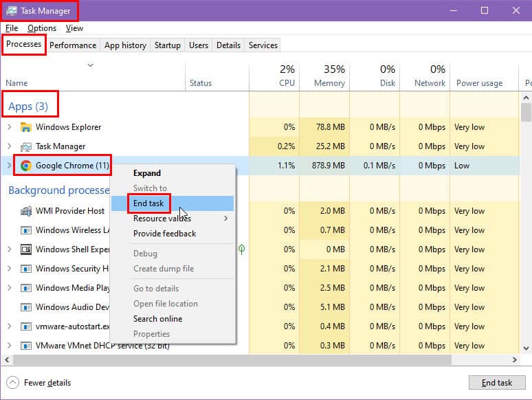Click the 5.1 MB memory cell
532x400 pixels.
324,307
